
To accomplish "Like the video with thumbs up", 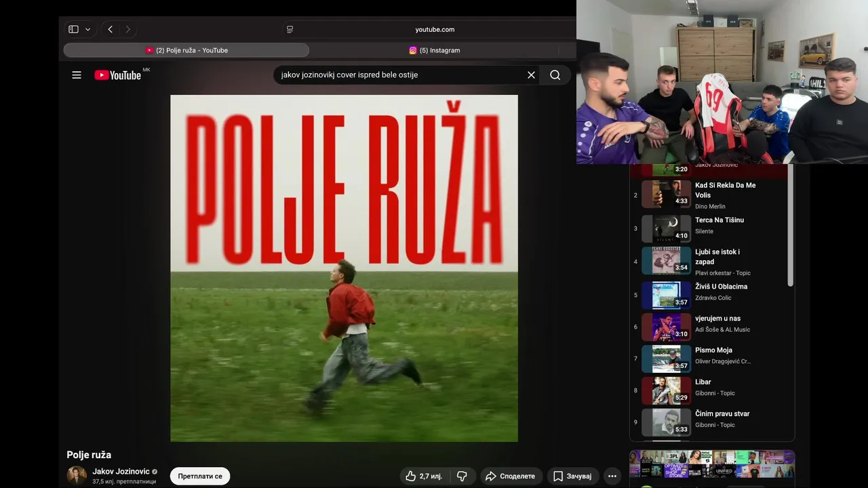I will (x=424, y=476).
